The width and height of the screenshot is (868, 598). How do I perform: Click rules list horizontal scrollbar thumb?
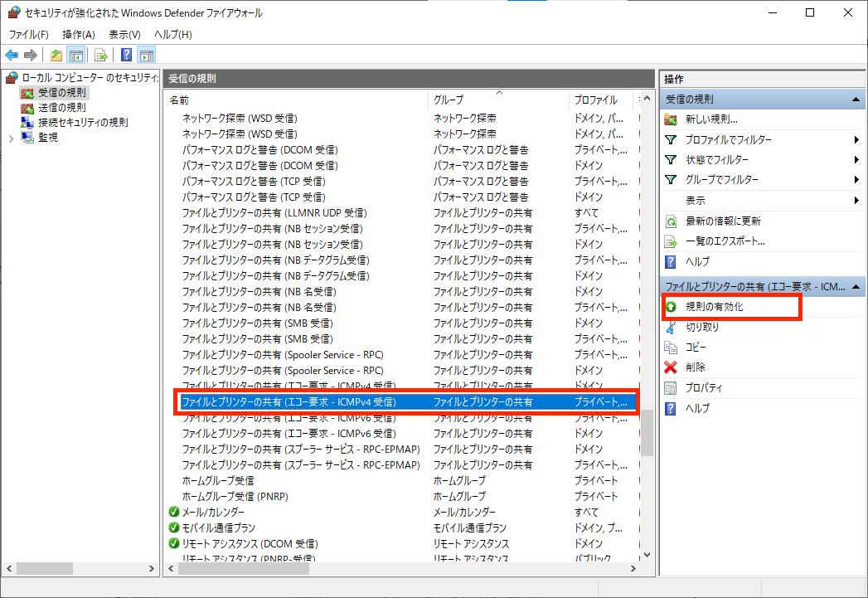coord(244,569)
